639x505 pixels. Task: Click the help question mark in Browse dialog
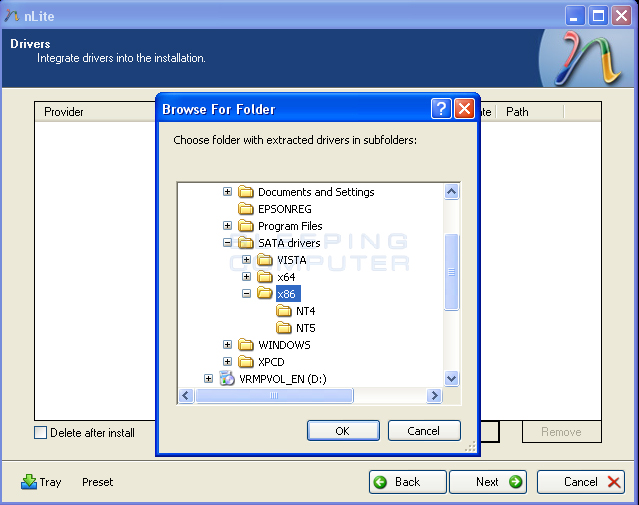(x=441, y=109)
